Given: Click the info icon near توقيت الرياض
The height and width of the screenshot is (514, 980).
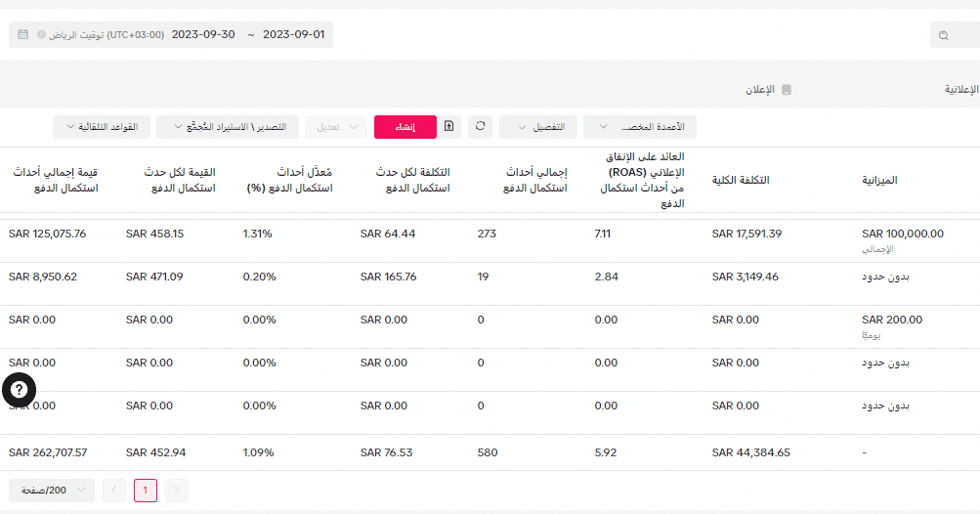Looking at the screenshot, I should click(41, 34).
